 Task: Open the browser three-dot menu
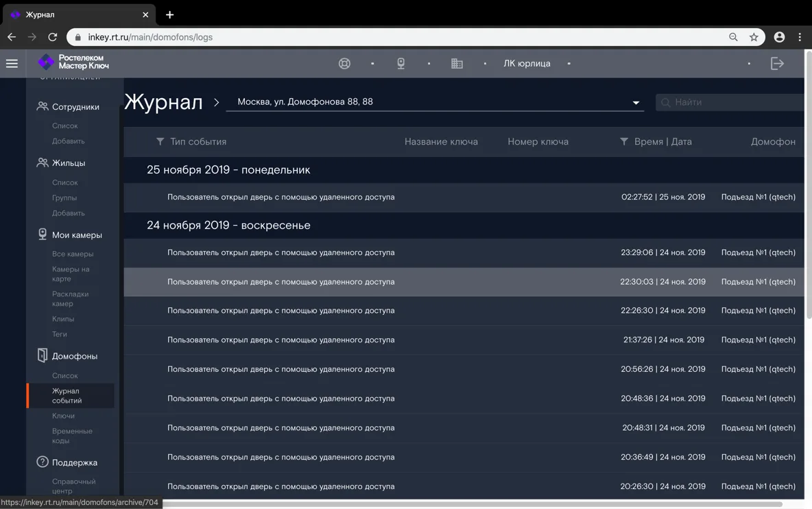pyautogui.click(x=800, y=37)
